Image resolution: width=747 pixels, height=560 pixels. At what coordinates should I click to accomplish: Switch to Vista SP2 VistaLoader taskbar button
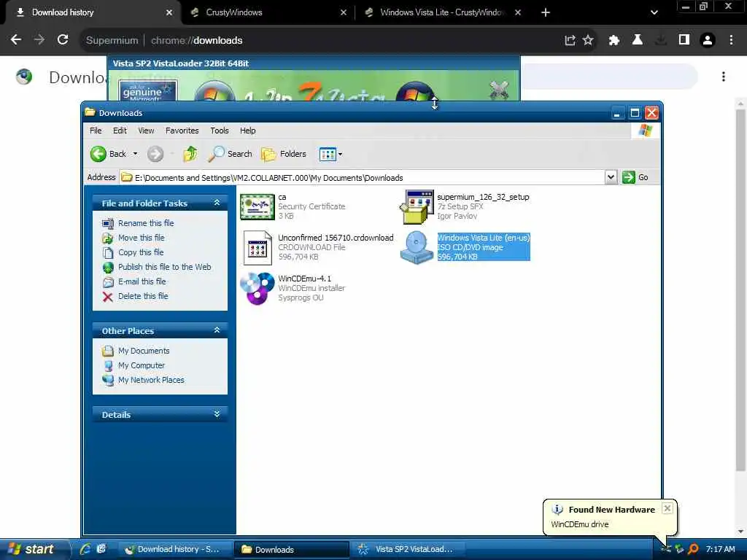click(408, 550)
